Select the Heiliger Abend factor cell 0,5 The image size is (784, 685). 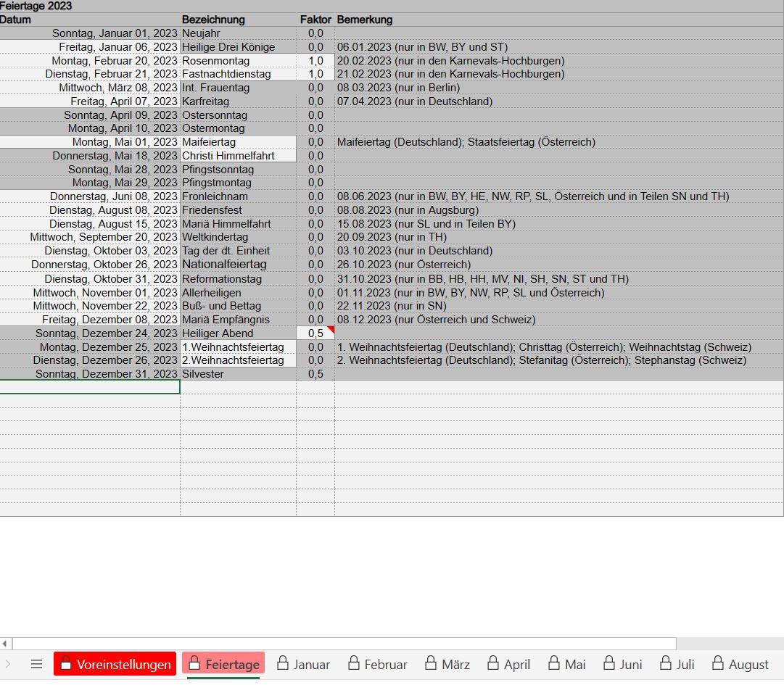[x=315, y=333]
